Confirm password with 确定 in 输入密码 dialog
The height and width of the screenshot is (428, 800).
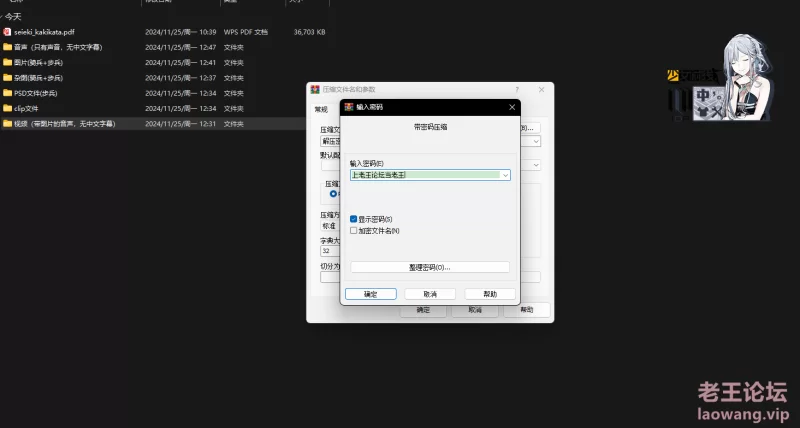pyautogui.click(x=370, y=294)
